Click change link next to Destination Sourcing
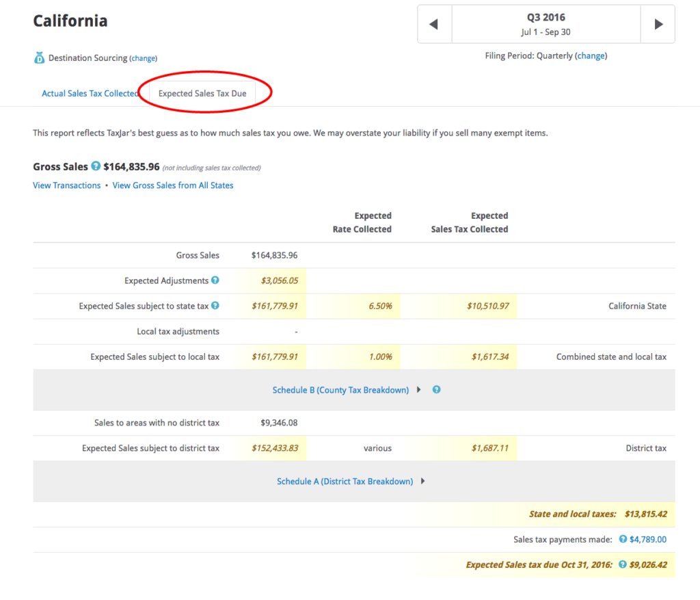The image size is (700, 600). pyautogui.click(x=144, y=59)
